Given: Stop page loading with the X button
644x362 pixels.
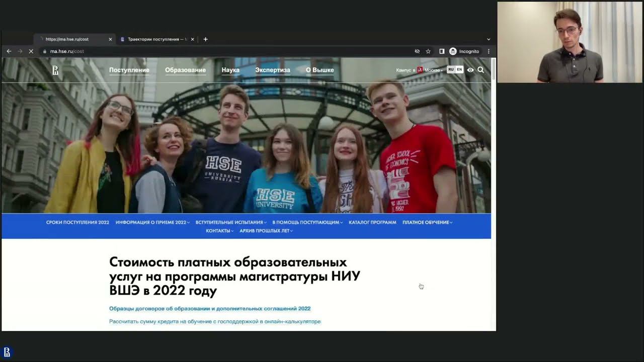Looking at the screenshot, I should pos(31,51).
